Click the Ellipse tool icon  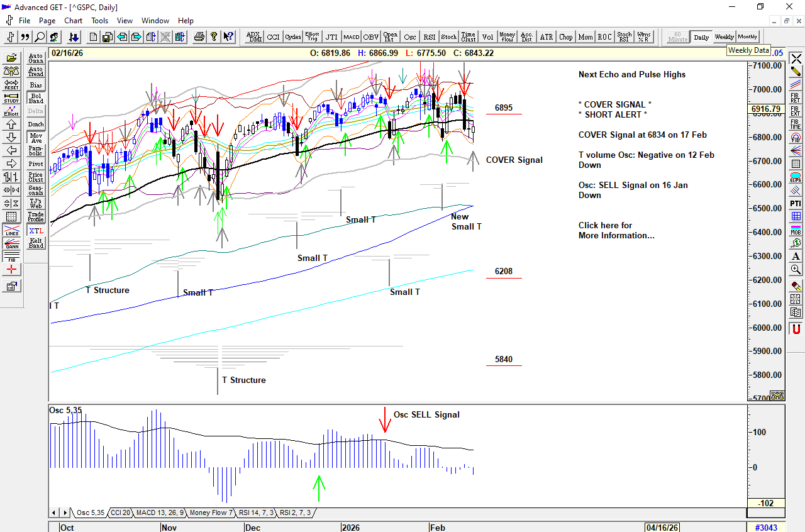pyautogui.click(x=796, y=177)
